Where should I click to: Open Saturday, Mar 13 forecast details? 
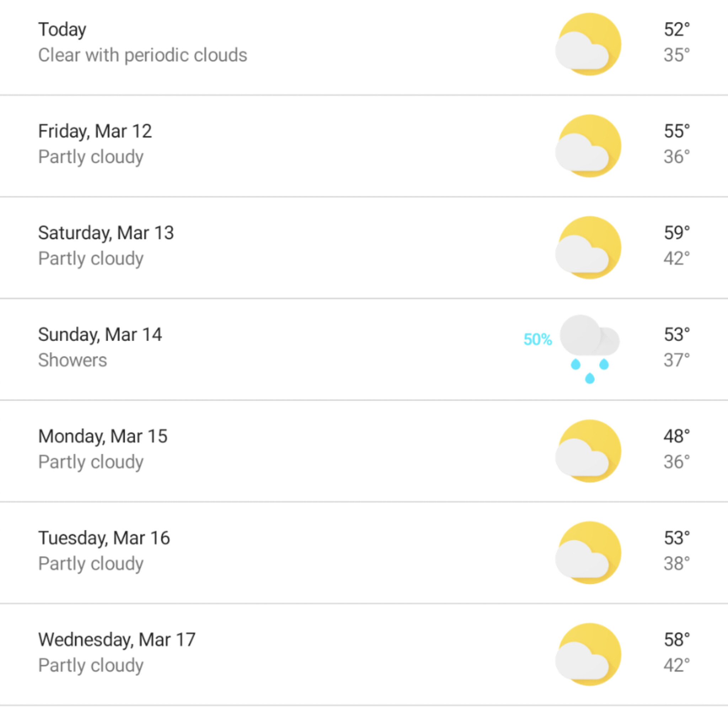pos(364,248)
